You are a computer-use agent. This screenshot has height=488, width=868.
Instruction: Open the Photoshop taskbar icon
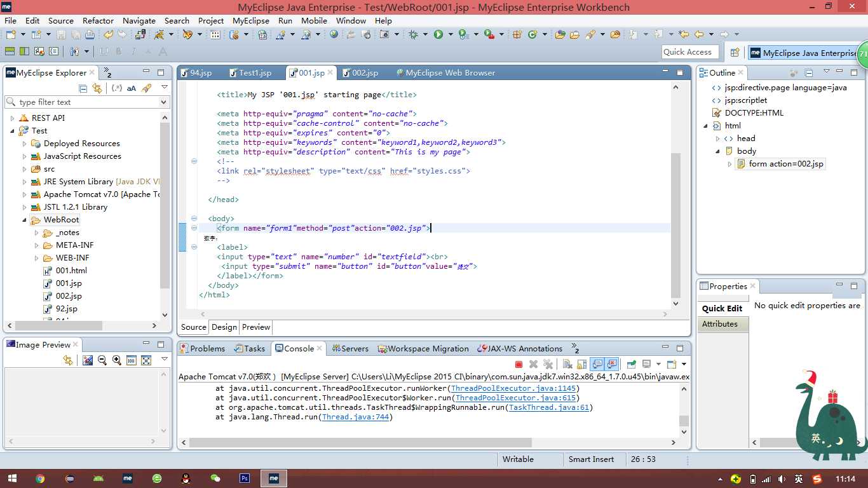point(244,478)
